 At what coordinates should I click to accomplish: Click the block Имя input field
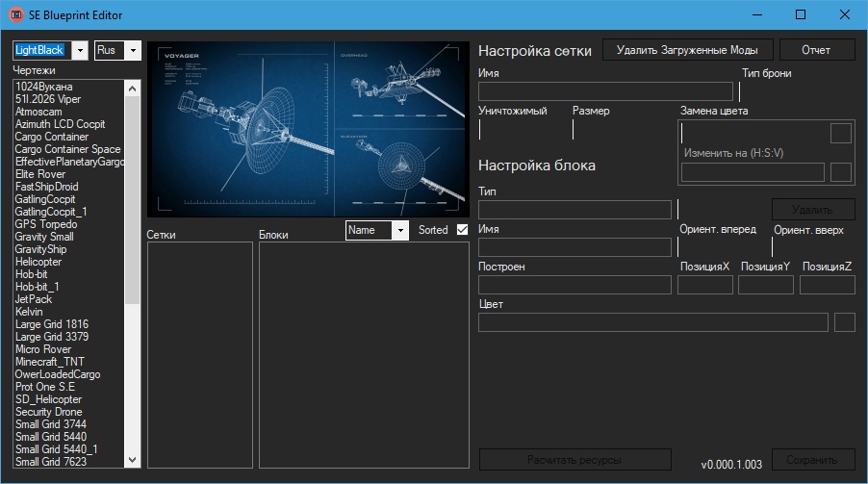pos(574,247)
